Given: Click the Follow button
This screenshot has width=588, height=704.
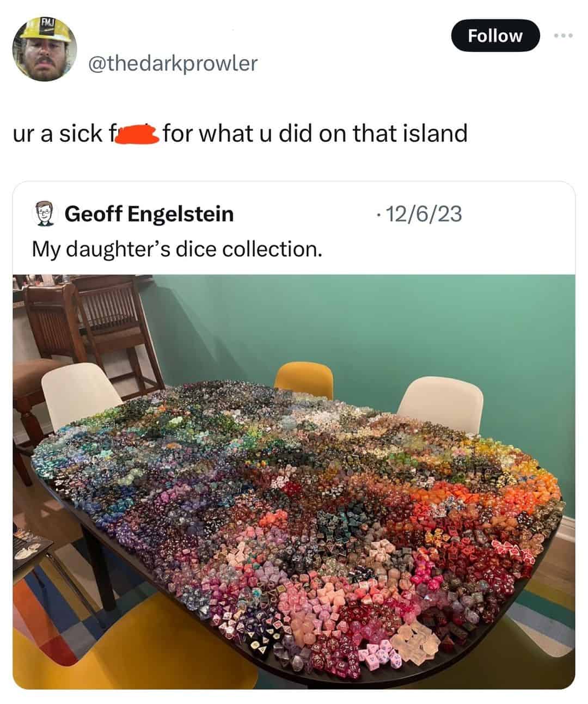Looking at the screenshot, I should click(x=495, y=36).
